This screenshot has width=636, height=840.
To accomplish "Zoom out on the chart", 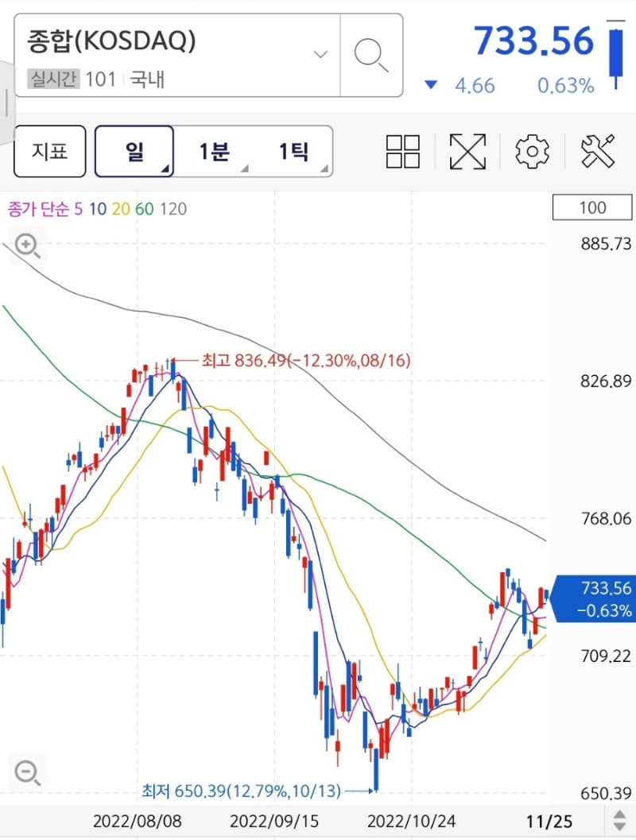I will pos(27,772).
